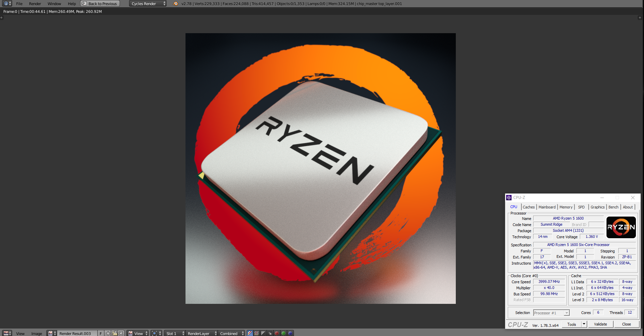Click the area split corner widget at top-left
Image resolution: width=644 pixels, height=336 pixels.
[1, 18]
